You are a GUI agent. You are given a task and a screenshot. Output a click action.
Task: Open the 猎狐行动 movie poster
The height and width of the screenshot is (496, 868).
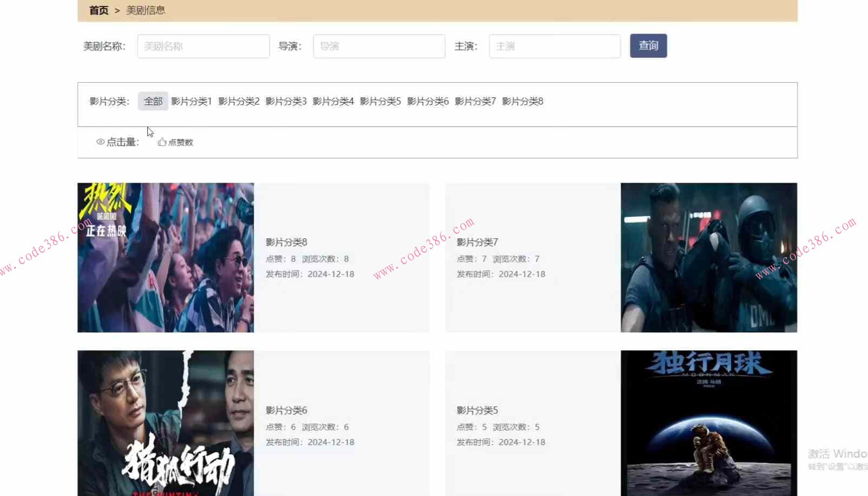point(165,422)
